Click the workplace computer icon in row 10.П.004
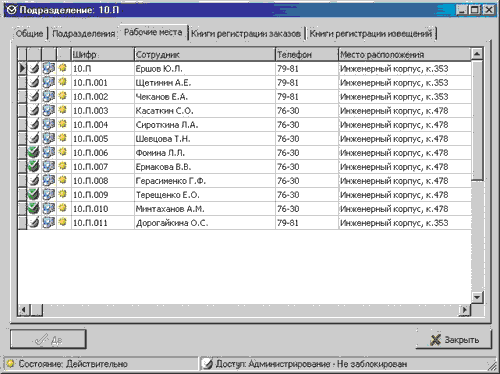 click(49, 124)
